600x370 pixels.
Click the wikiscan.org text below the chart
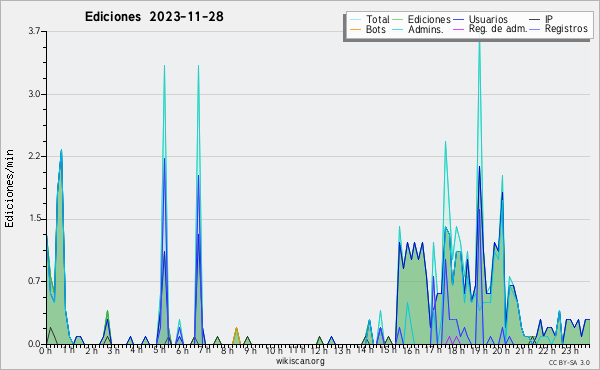(x=300, y=361)
